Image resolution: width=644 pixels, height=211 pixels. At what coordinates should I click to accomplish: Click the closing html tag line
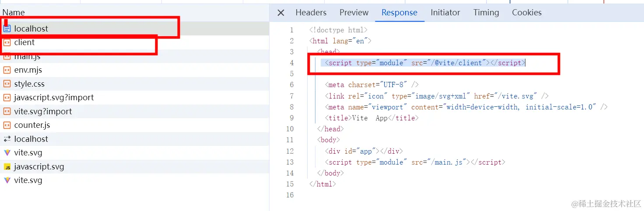[x=322, y=184]
